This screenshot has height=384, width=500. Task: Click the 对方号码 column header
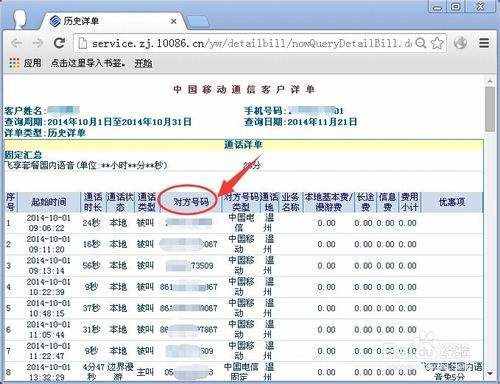click(191, 202)
